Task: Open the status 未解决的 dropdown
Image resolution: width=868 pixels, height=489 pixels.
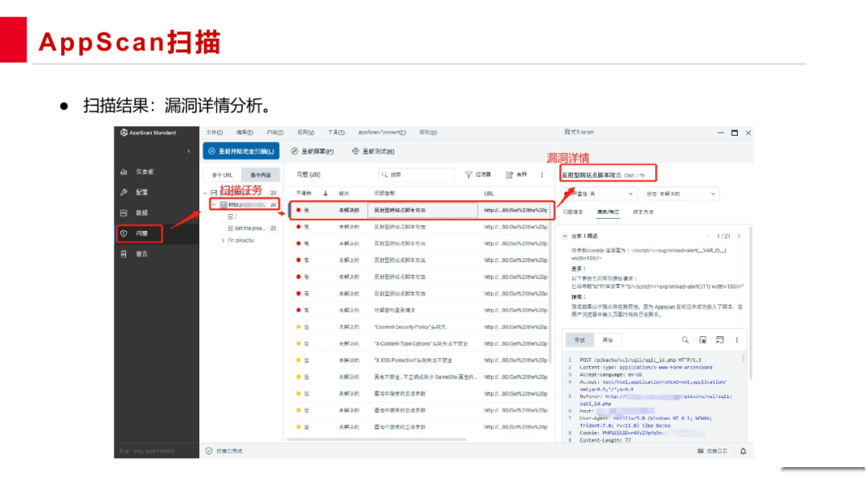Action: point(681,194)
